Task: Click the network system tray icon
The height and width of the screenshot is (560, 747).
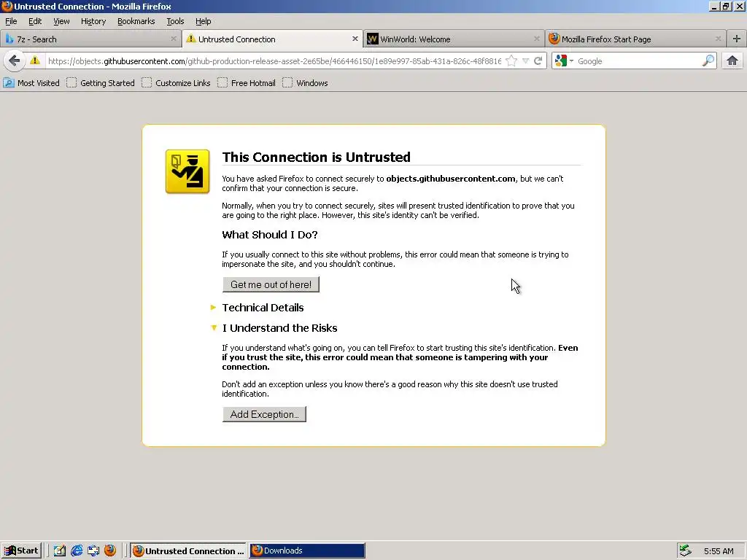Action: pyautogui.click(x=685, y=551)
